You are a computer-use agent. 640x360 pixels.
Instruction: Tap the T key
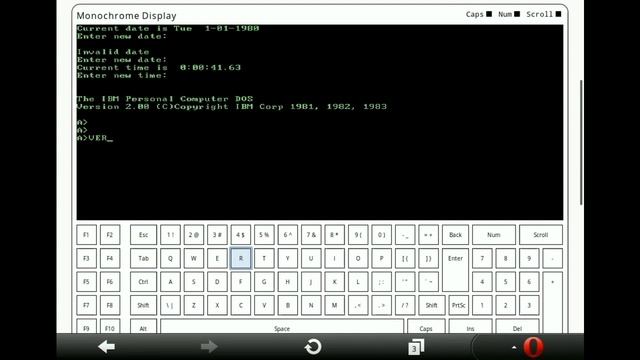264,258
